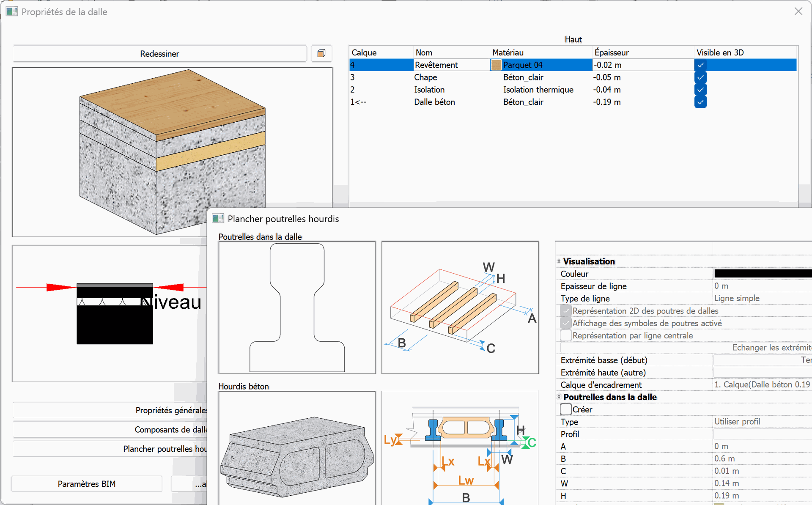Click the Plancher poutrelles hourdis dialog icon
This screenshot has width=812, height=505.
pyautogui.click(x=218, y=219)
